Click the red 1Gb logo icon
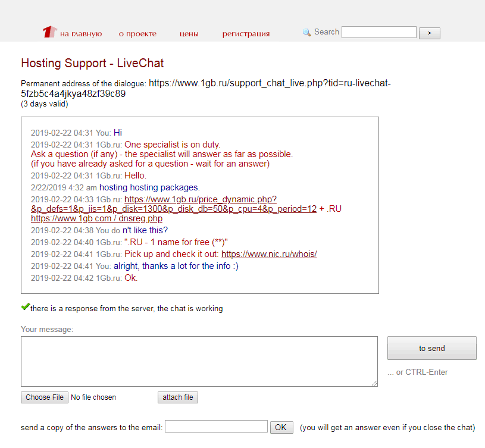This screenshot has width=485, height=448. (50, 32)
